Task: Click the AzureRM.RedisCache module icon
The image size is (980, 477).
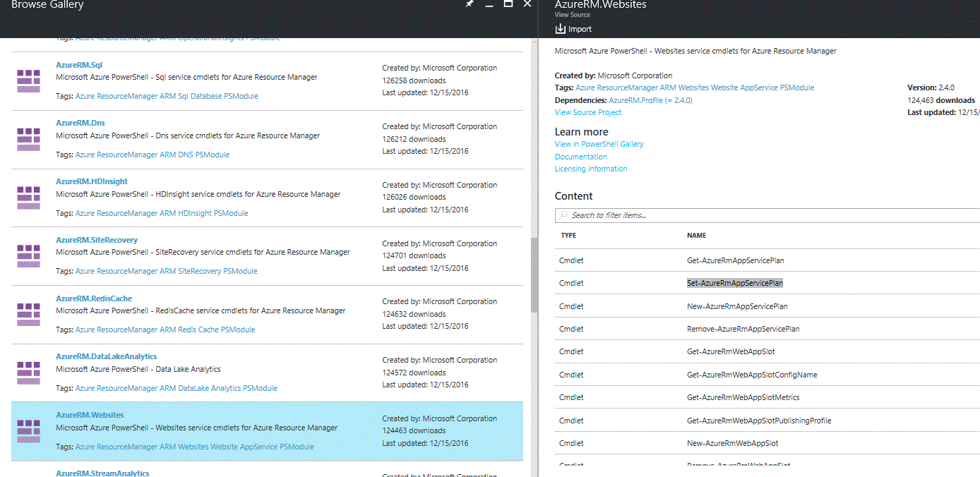Action: pyautogui.click(x=29, y=314)
